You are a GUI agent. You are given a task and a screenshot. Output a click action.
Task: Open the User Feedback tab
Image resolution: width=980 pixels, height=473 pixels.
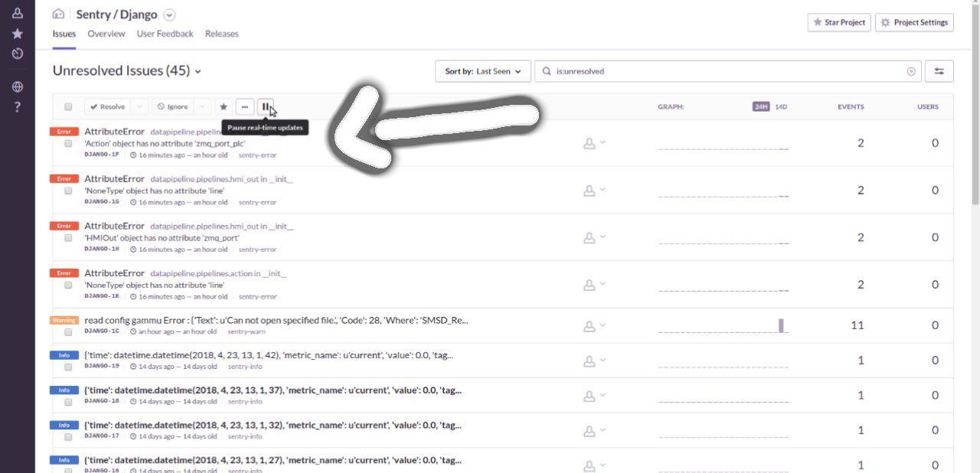165,34
